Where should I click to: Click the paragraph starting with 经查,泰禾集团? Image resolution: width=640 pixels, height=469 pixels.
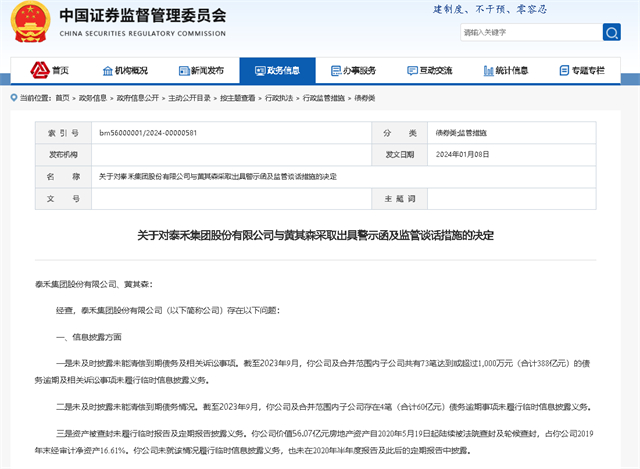tap(168, 311)
